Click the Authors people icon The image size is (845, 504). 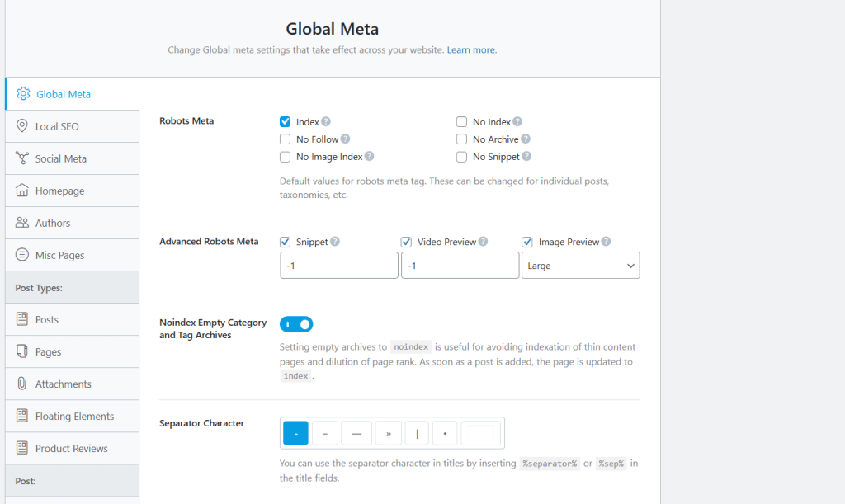click(x=22, y=223)
